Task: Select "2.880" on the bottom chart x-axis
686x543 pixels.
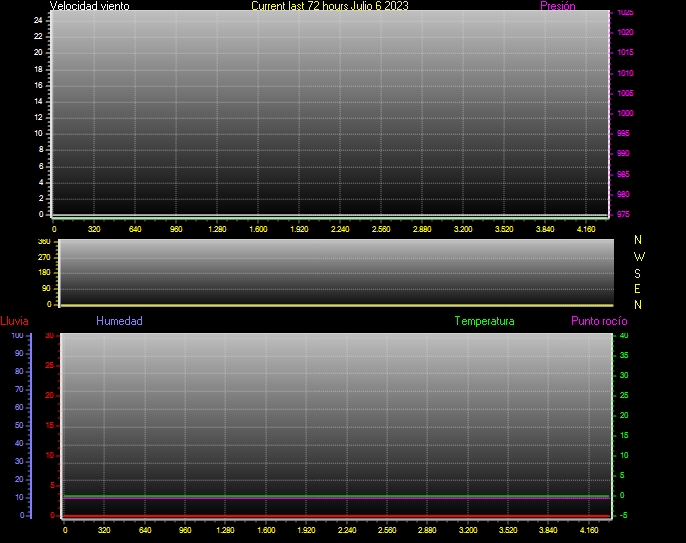Action: (x=427, y=530)
